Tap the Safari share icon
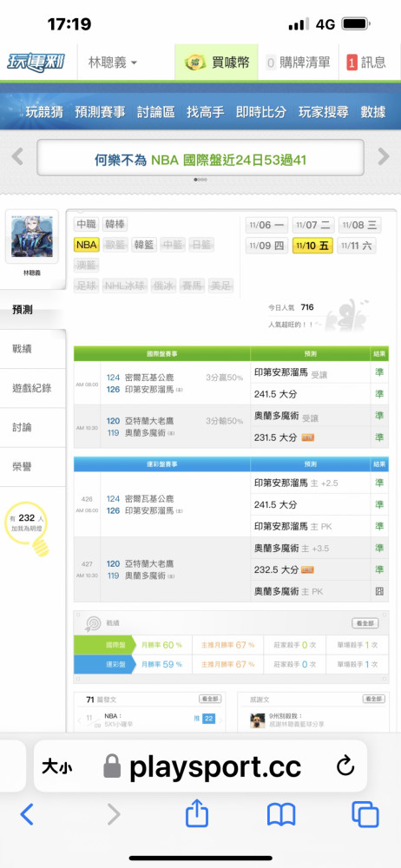 [197, 815]
